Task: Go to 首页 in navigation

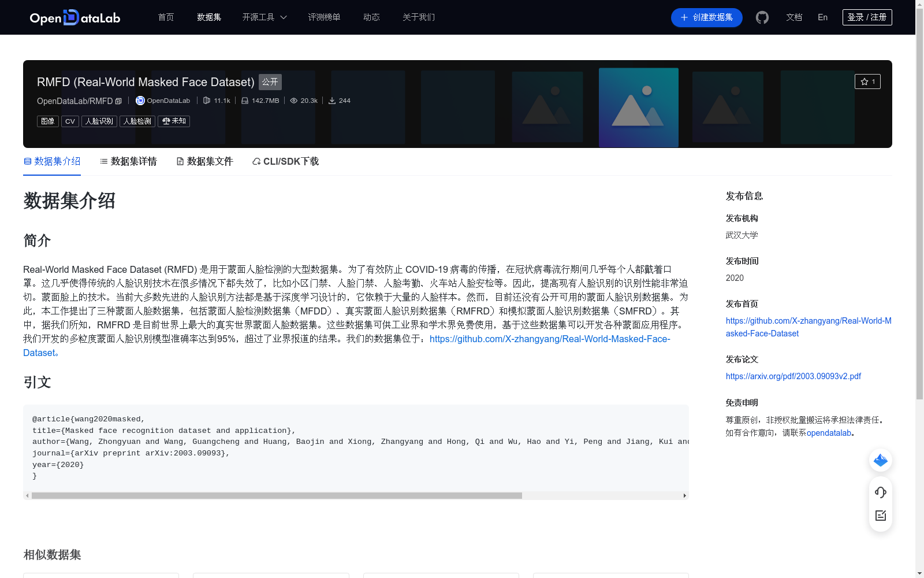Action: pos(166,17)
